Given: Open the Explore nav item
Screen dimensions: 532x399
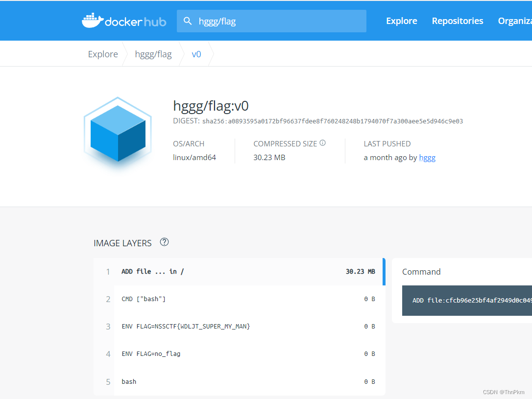Looking at the screenshot, I should click(x=401, y=21).
